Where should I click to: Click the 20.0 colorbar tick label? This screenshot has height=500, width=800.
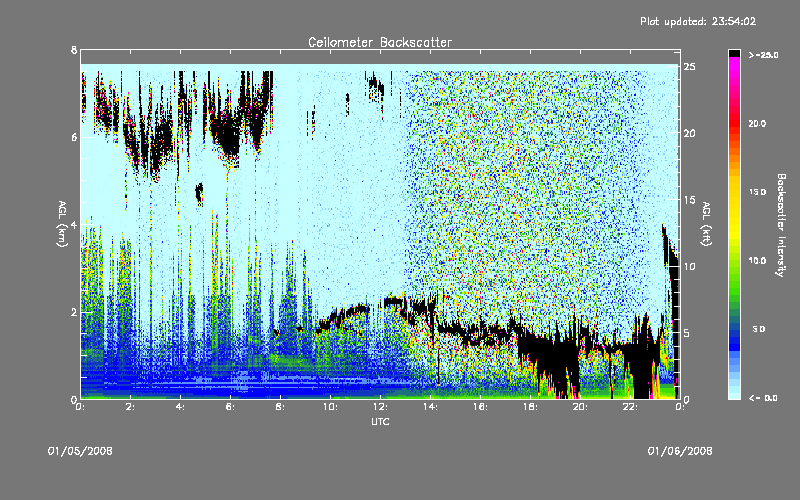pos(757,123)
